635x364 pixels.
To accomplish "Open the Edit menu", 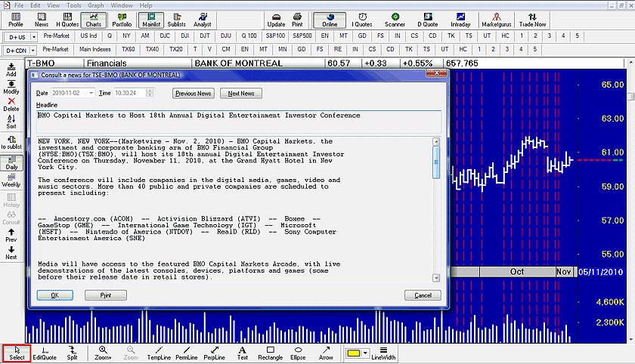I will [36, 5].
